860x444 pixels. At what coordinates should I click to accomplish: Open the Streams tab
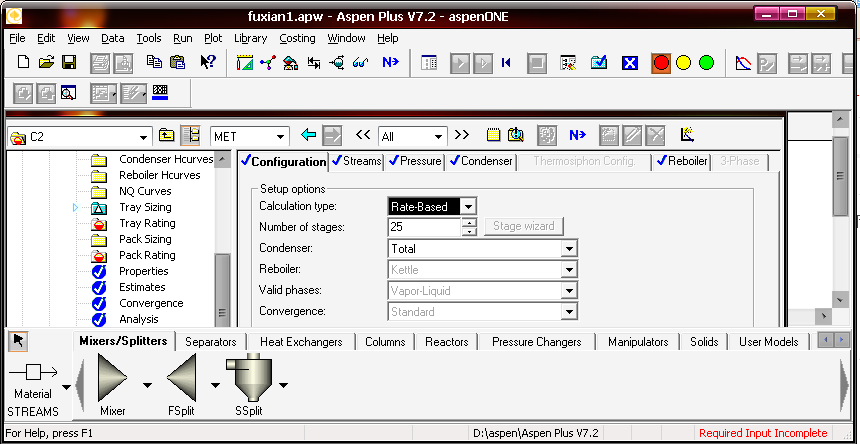coord(357,161)
